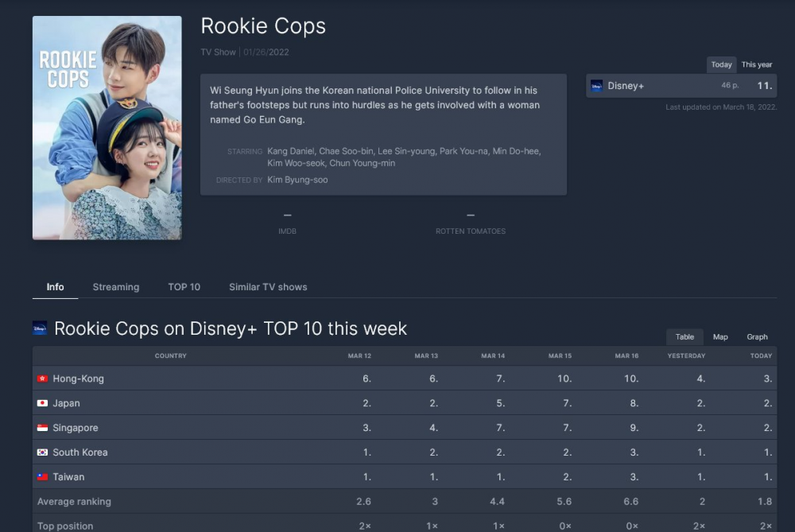The width and height of the screenshot is (795, 532).
Task: Open the Similar TV shows tab
Action: click(268, 287)
